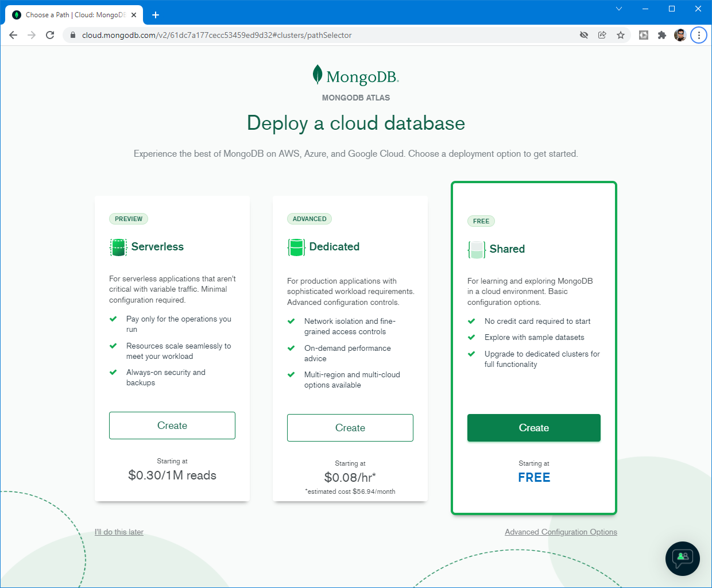Create a Dedicated cluster
Image resolution: width=712 pixels, height=588 pixels.
350,428
